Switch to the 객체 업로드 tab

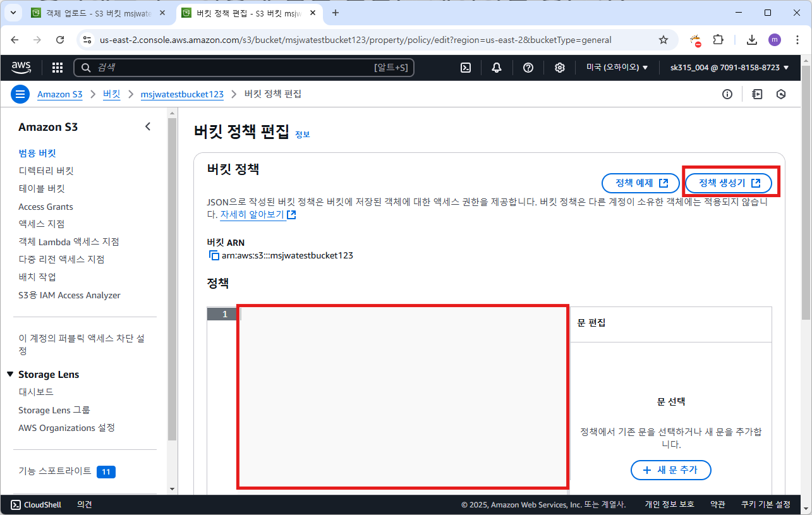[x=99, y=13]
